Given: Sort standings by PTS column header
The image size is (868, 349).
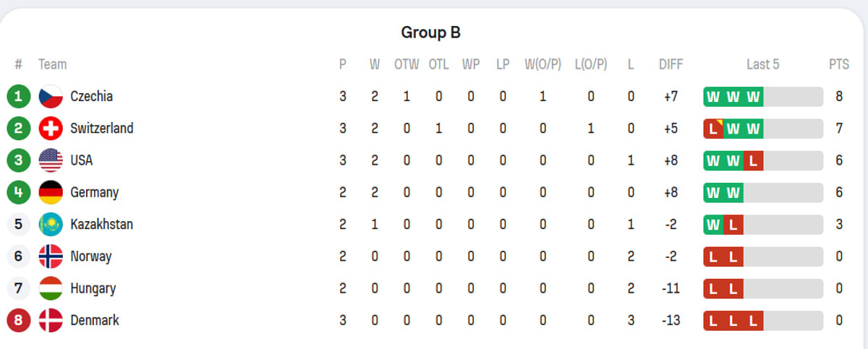Looking at the screenshot, I should point(838,64).
